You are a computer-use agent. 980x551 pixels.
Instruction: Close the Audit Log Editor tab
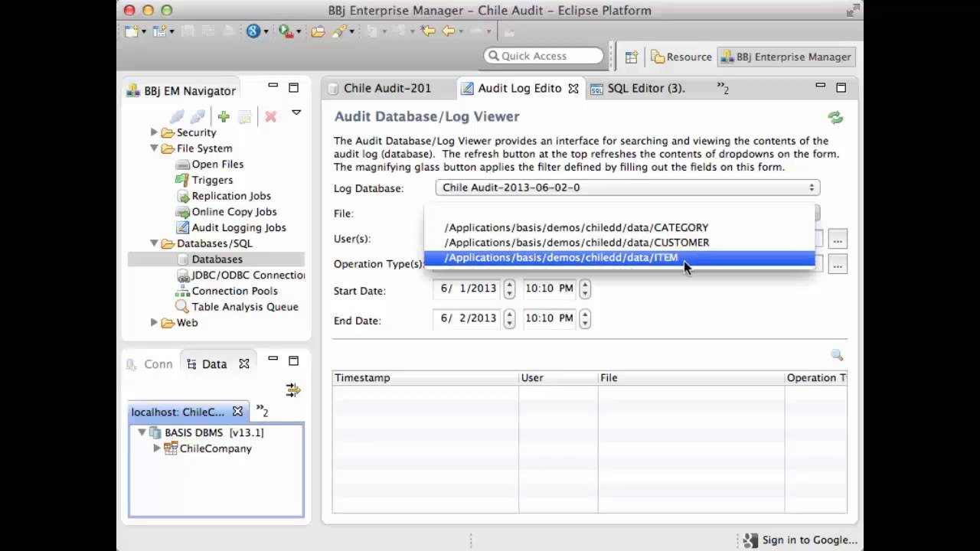coord(573,89)
